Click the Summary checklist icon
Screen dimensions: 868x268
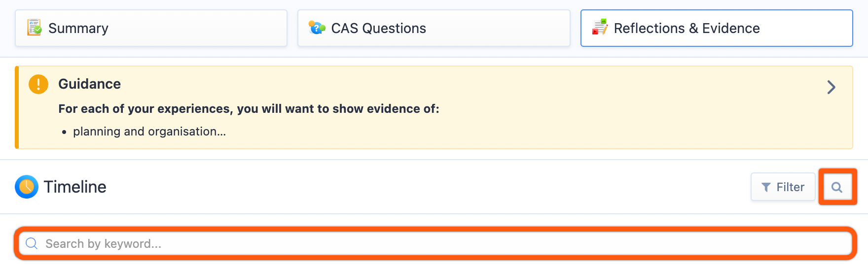(x=34, y=28)
